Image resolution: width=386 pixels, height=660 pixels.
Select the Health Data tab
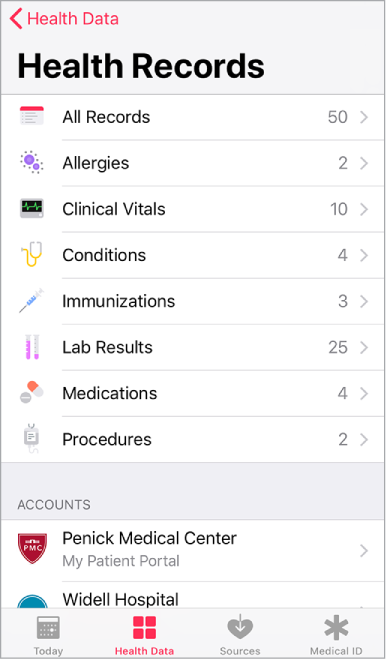tap(144, 635)
